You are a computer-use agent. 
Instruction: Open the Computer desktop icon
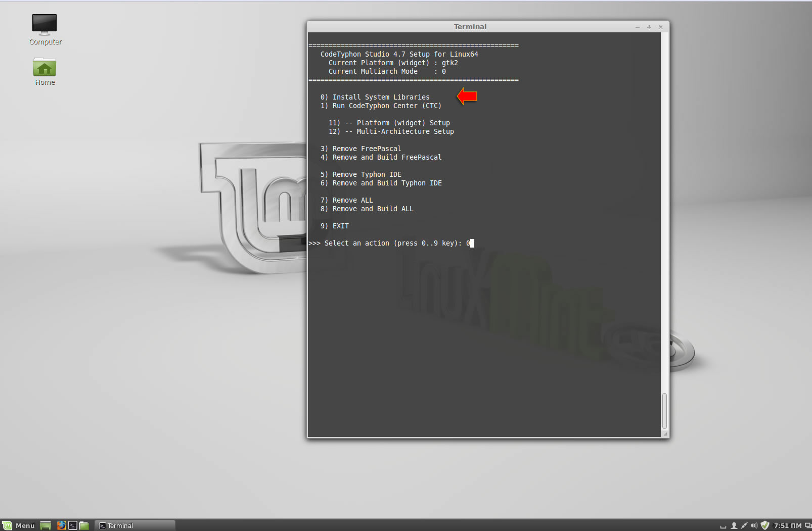coord(44,30)
